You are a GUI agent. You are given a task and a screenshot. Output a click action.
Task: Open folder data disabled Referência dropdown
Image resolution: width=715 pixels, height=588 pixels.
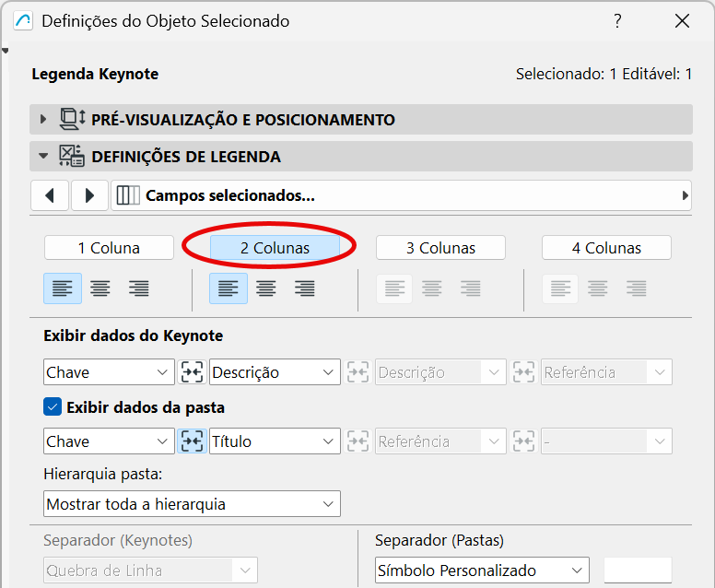pos(440,441)
